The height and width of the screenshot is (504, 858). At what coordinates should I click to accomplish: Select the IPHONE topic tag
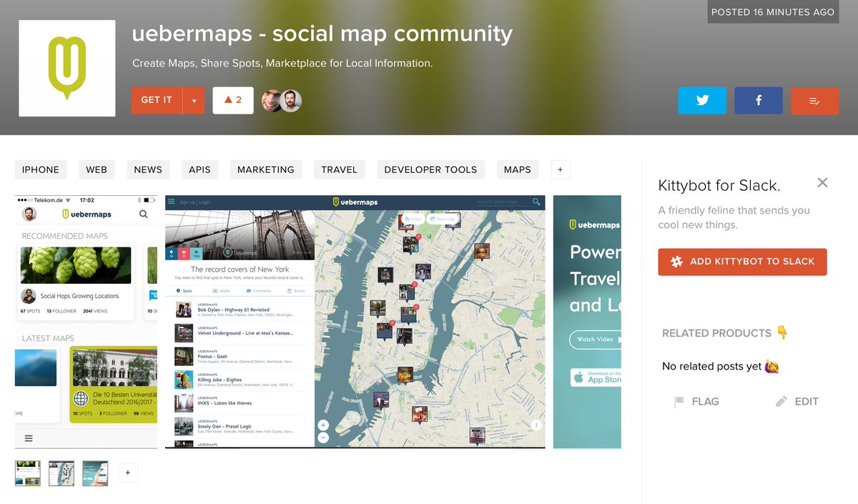click(x=41, y=169)
